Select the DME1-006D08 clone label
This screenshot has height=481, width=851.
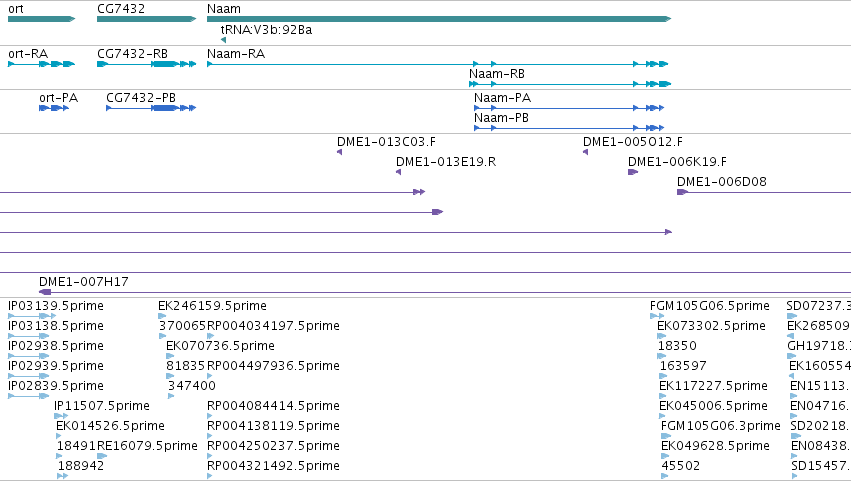pyautogui.click(x=722, y=182)
